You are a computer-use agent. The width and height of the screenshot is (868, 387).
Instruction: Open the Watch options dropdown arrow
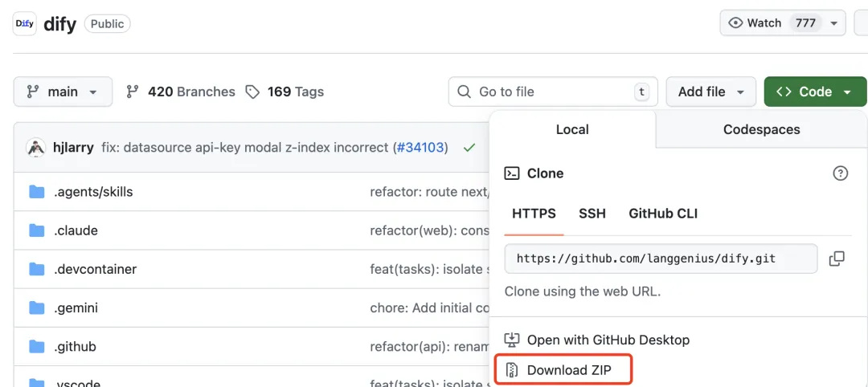[x=833, y=23]
